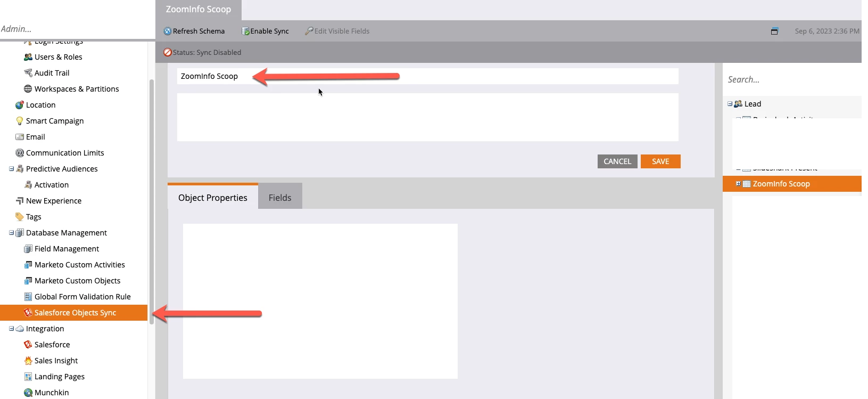Click the Sep 6, 2023 2:36 PM timestamp
Viewport: 868px width, 399px height.
827,31
